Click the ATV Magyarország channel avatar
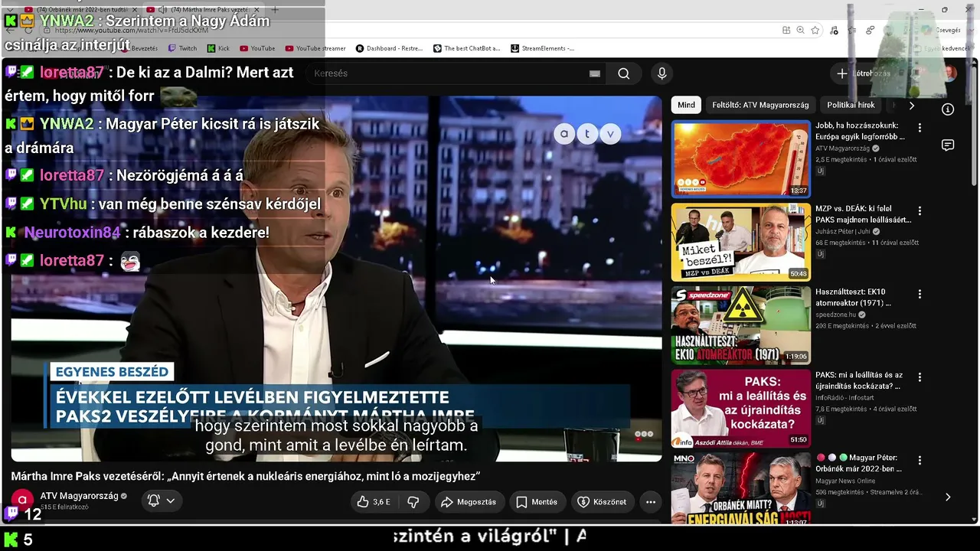The width and height of the screenshot is (980, 551). [x=22, y=500]
